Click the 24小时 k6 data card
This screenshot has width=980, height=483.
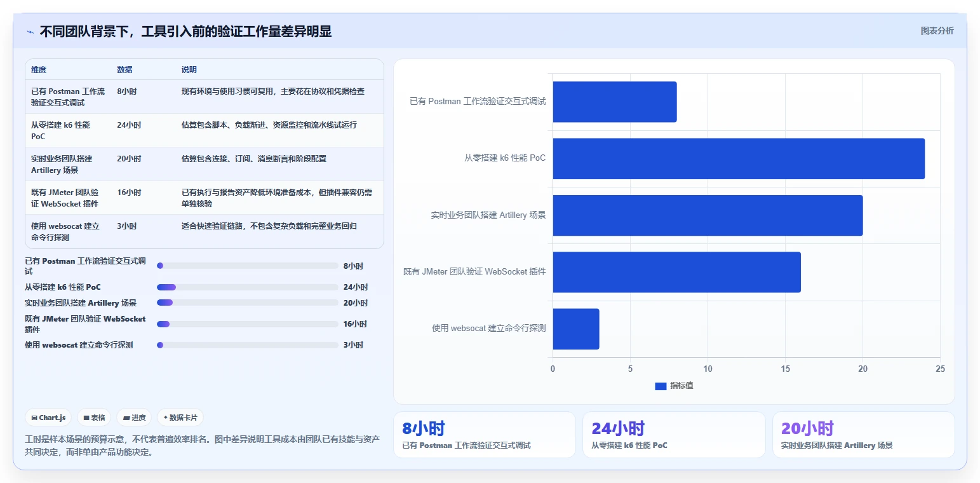coord(674,435)
